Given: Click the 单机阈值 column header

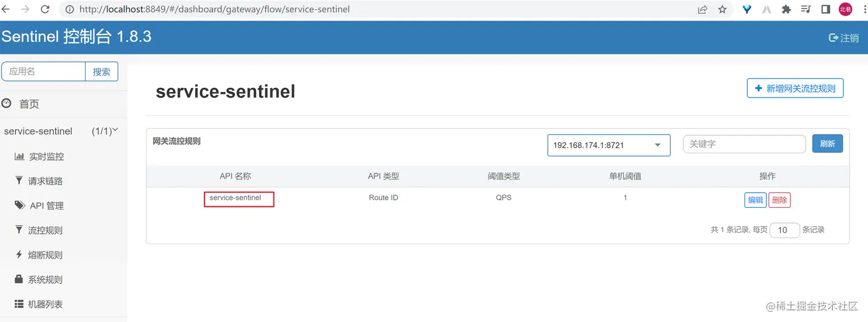Looking at the screenshot, I should click(x=625, y=176).
